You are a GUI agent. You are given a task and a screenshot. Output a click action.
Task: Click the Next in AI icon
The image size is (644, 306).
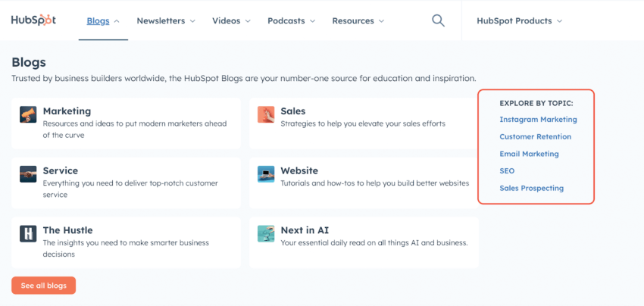[x=265, y=233]
